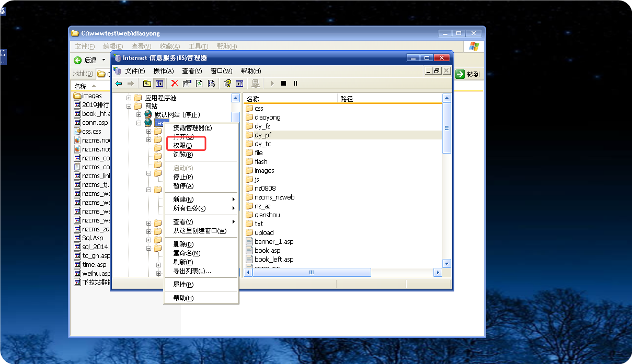Choose 从这里创建窗口(W)
This screenshot has height=364, width=632.
point(201,230)
